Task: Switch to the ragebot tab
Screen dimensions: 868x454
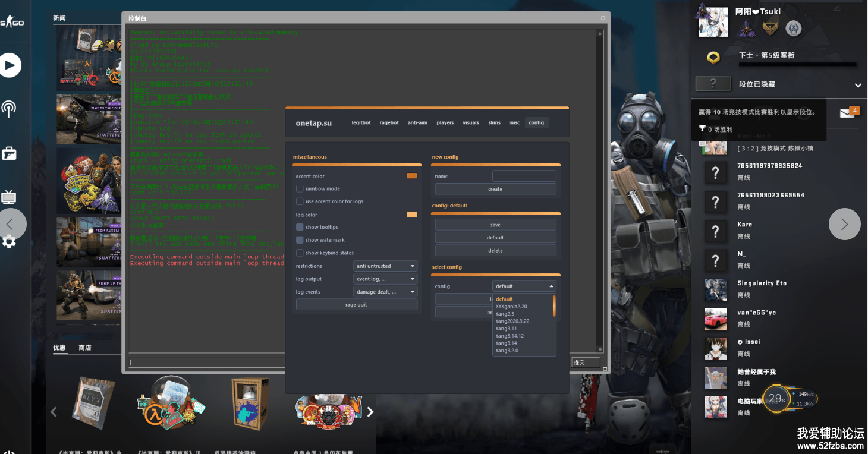Action: click(x=389, y=123)
